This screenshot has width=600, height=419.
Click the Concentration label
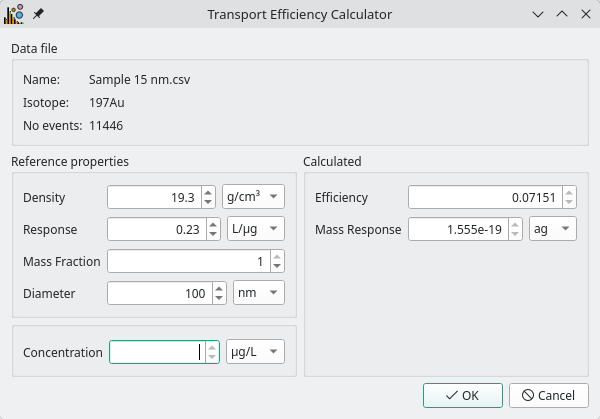[x=63, y=352]
